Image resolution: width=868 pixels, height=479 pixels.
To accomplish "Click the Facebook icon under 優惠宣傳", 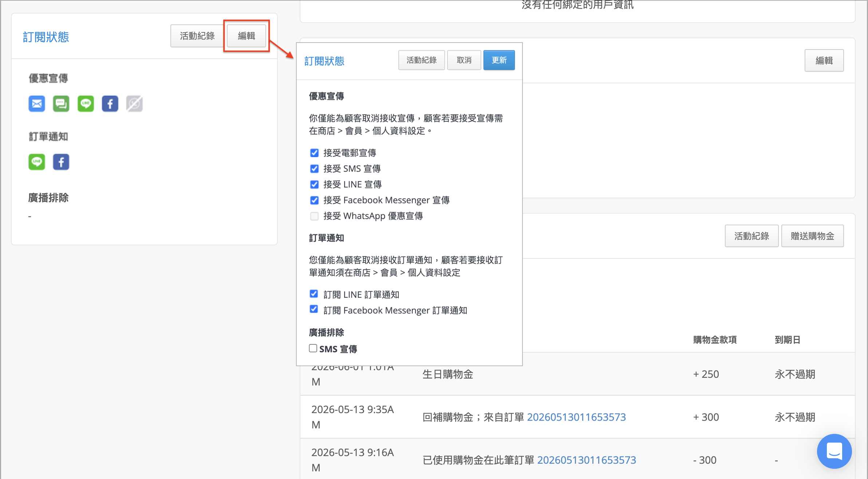I will click(x=110, y=104).
